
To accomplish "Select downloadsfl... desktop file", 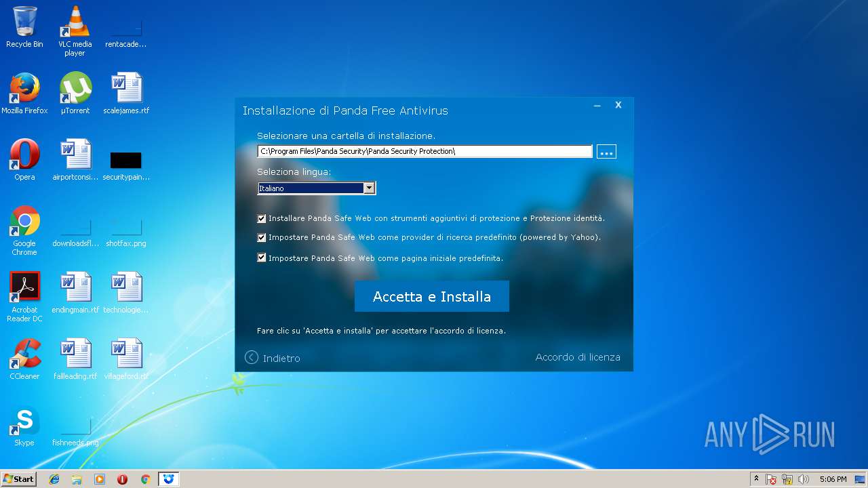I will point(75,234).
